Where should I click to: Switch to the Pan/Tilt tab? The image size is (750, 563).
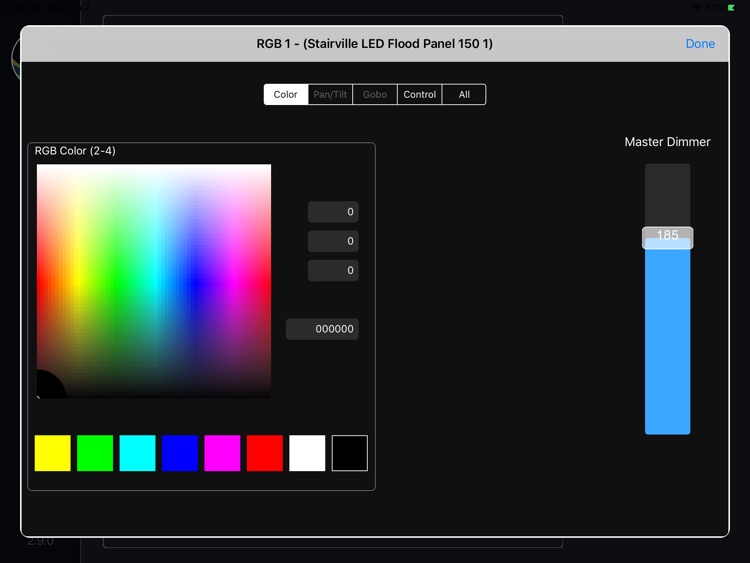click(330, 94)
